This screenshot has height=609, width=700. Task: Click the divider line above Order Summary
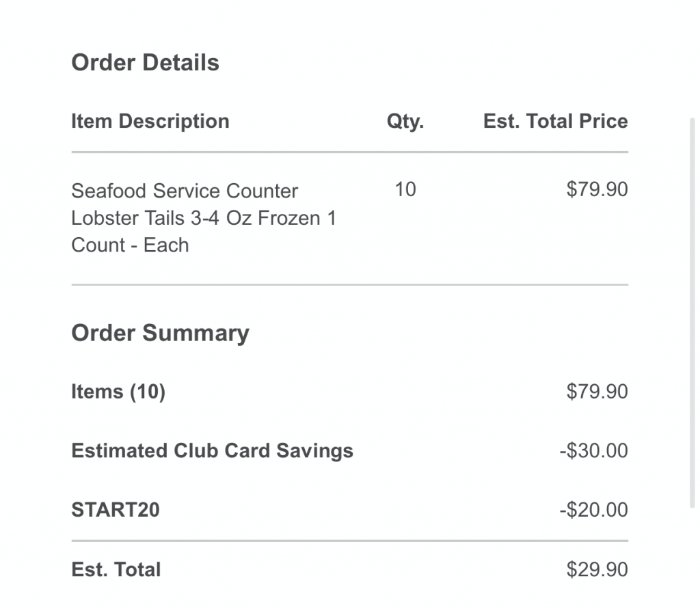coord(349,284)
